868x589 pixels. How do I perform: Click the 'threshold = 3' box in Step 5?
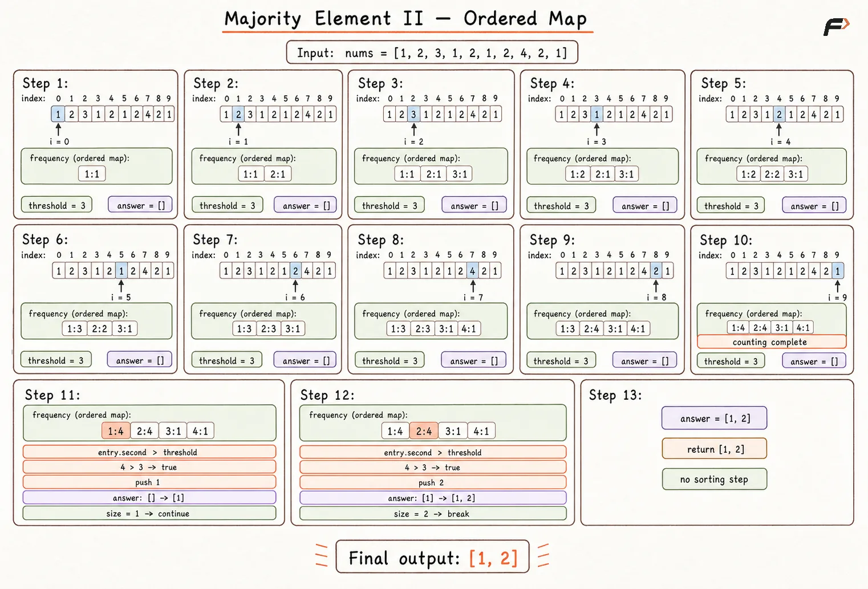click(x=731, y=206)
